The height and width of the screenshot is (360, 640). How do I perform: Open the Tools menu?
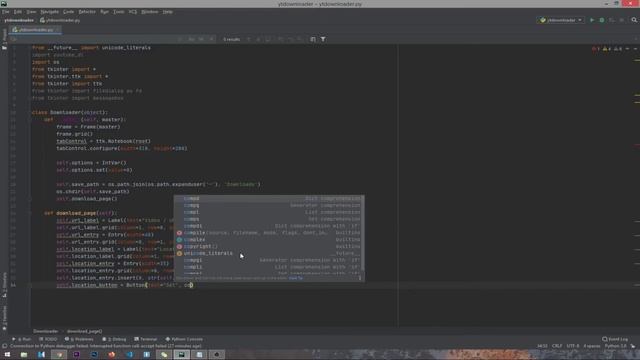pos(119,12)
